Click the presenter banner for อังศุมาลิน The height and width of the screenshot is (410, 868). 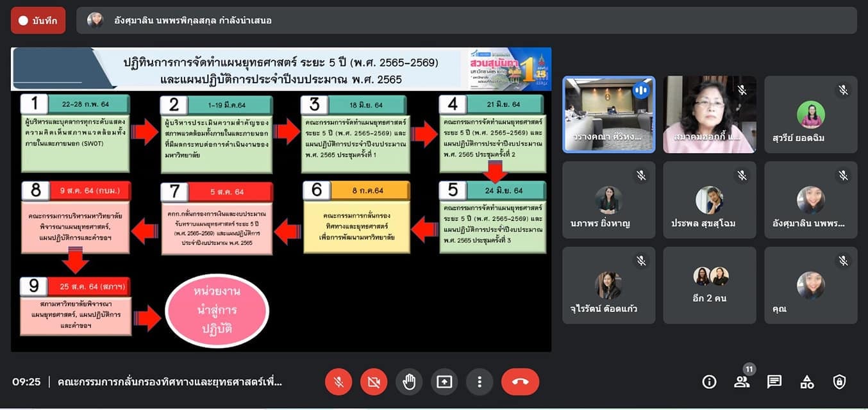coord(466,20)
